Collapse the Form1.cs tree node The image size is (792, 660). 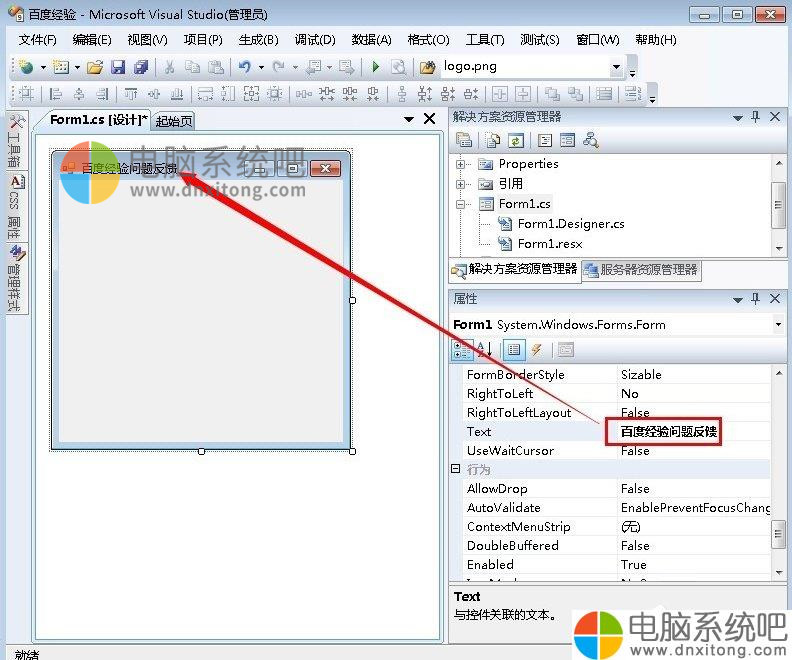pyautogui.click(x=460, y=205)
